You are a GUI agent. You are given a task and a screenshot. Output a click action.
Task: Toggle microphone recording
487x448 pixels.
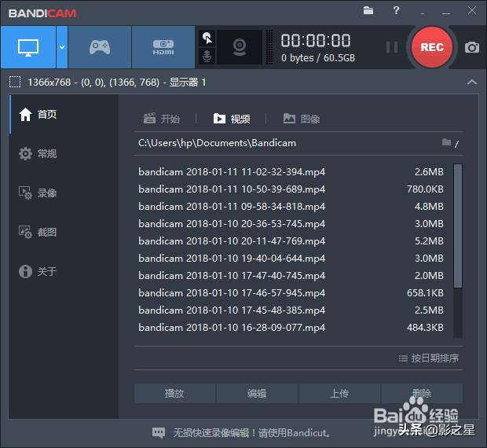207,57
